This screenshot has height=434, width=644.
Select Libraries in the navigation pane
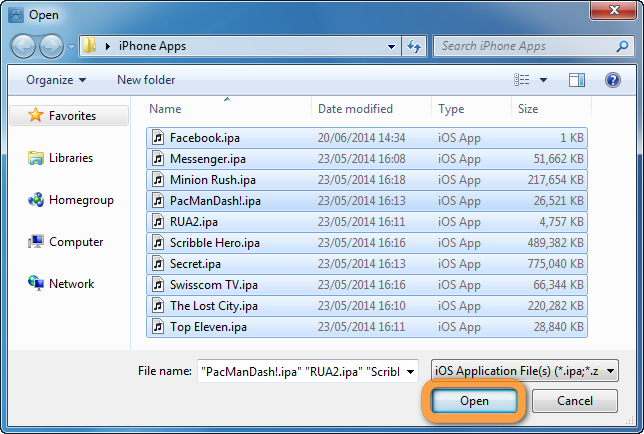(71, 158)
